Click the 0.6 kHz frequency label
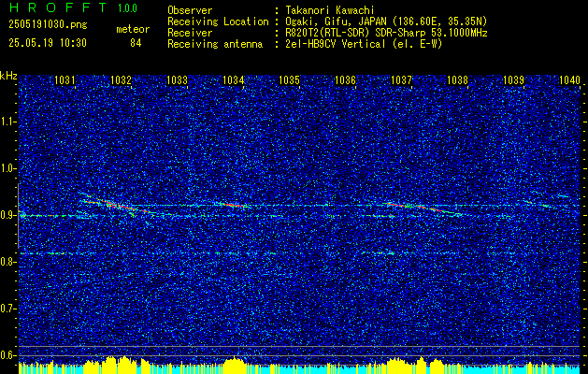This screenshot has width=588, height=374. 7,355
